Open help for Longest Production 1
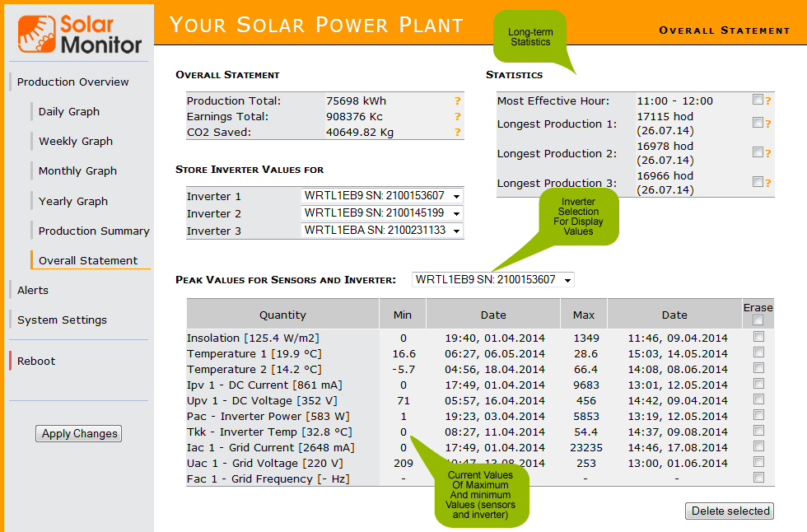 pos(768,124)
